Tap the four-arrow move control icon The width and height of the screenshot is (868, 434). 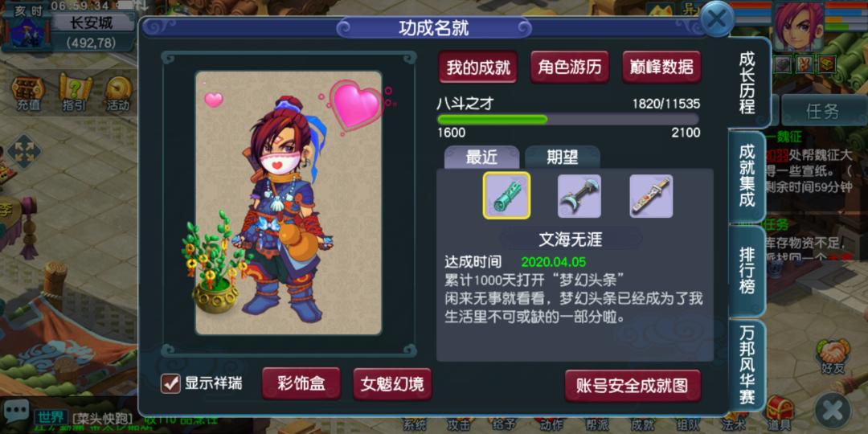pos(24,151)
